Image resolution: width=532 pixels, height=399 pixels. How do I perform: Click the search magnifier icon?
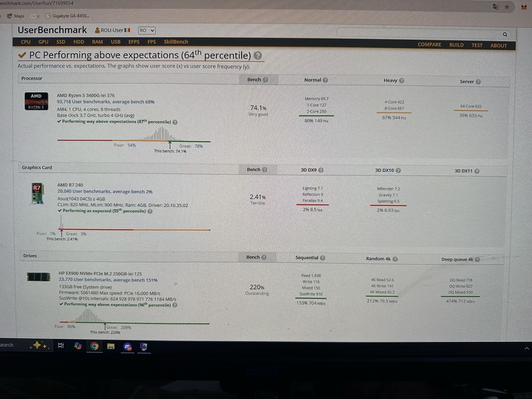[x=505, y=34]
